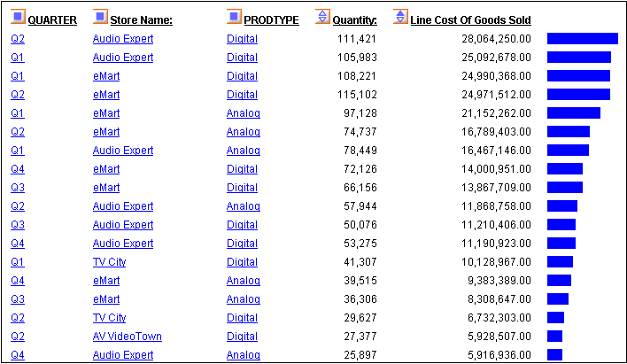627x364 pixels.
Task: Click Digital link in the 29,627 quantity row
Action: [242, 318]
